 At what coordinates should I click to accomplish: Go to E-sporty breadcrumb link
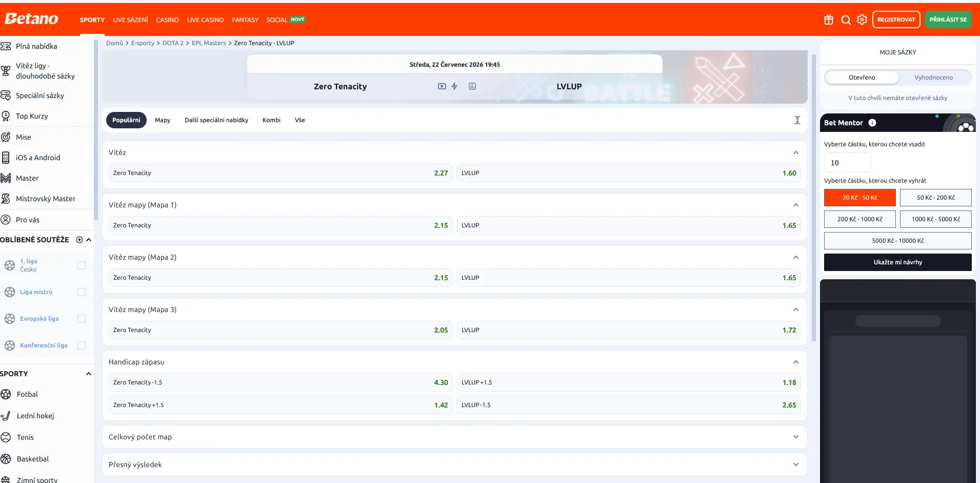pyautogui.click(x=143, y=43)
